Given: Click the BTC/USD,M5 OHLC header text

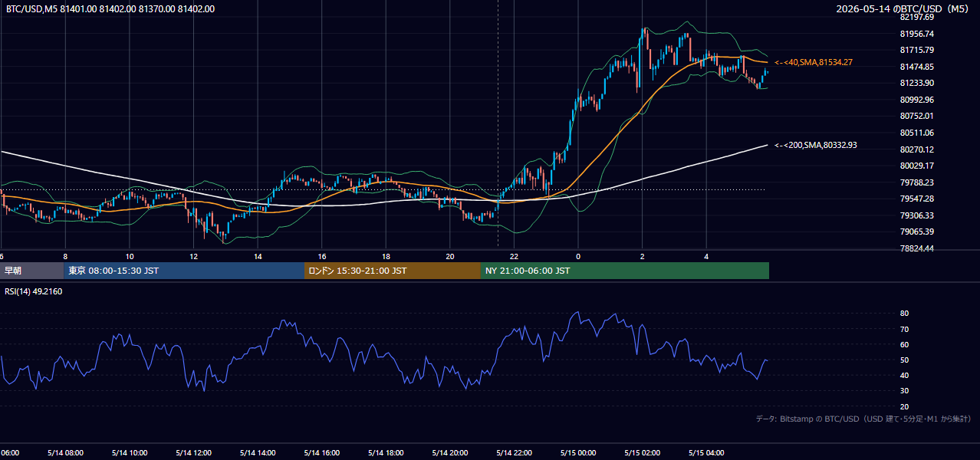Looking at the screenshot, I should (110, 9).
